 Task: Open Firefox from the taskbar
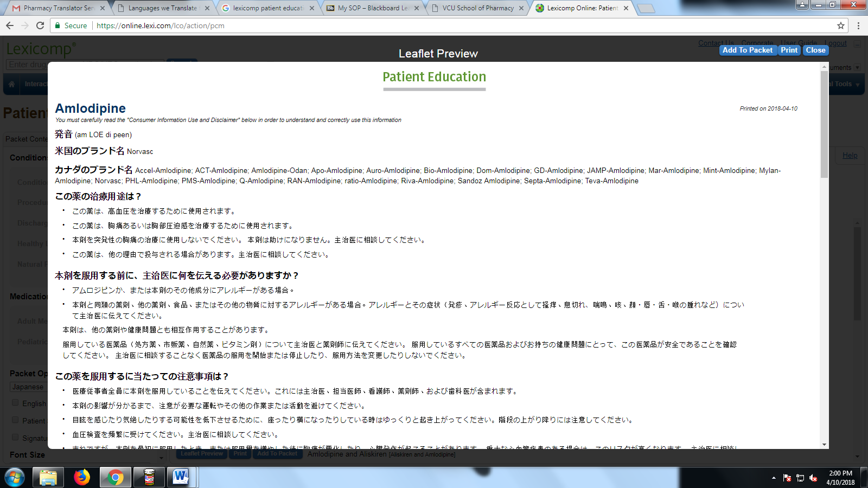82,477
